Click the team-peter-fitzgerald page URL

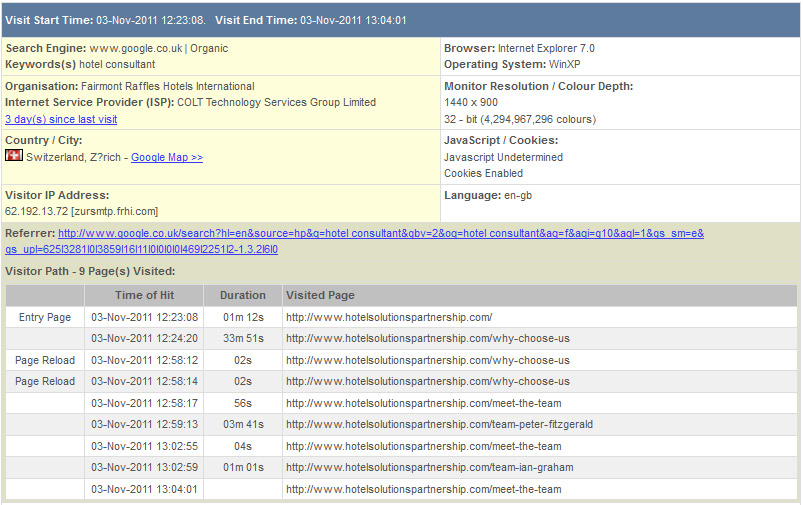tap(439, 425)
